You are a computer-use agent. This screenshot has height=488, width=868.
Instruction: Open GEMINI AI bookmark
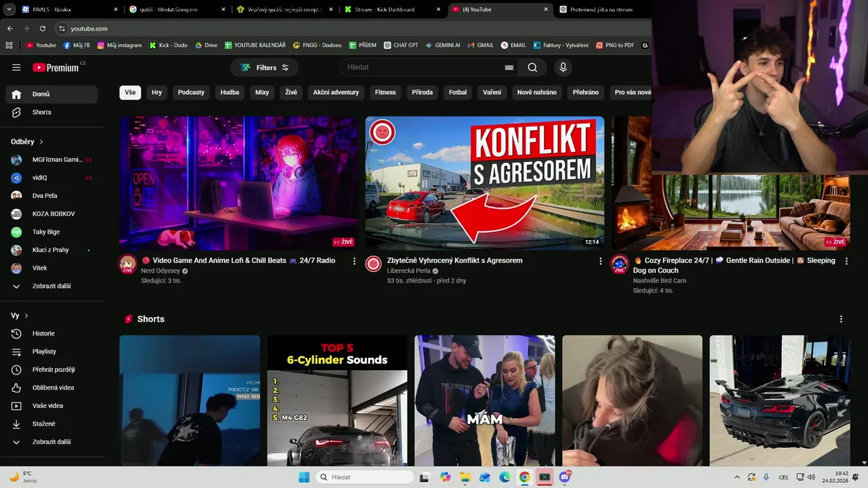click(443, 45)
